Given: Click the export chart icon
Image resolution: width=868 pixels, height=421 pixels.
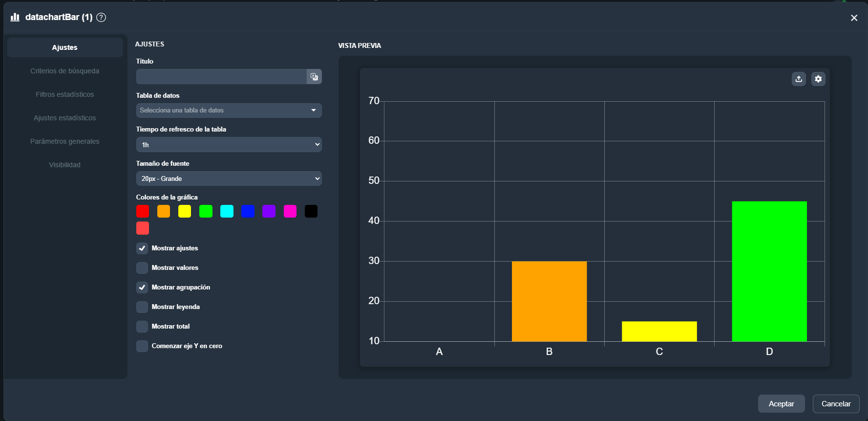Looking at the screenshot, I should [x=799, y=79].
